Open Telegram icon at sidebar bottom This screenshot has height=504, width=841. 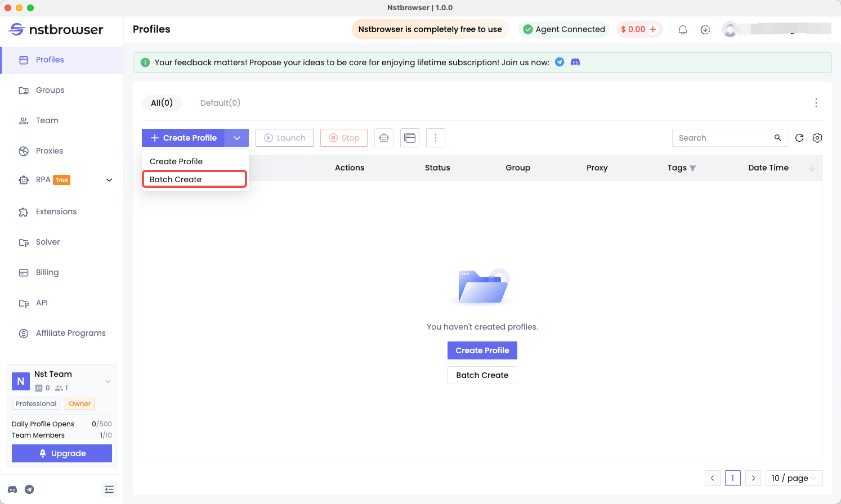29,489
